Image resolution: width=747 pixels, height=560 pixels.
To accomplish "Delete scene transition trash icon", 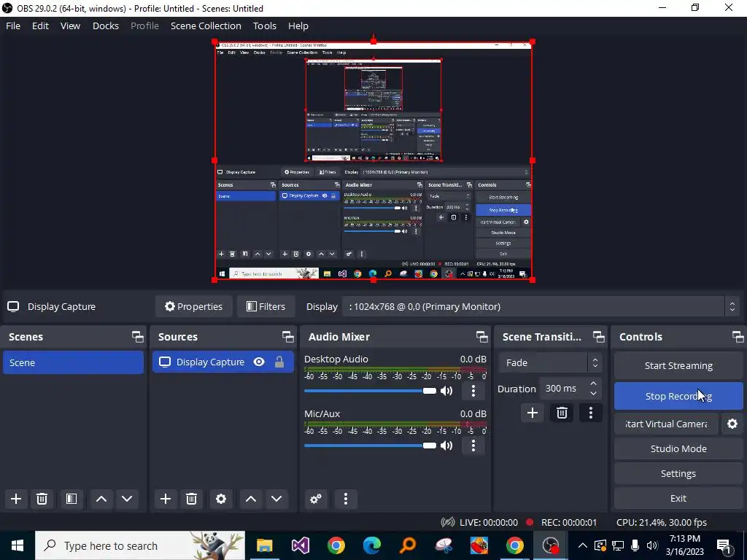I will pyautogui.click(x=562, y=413).
